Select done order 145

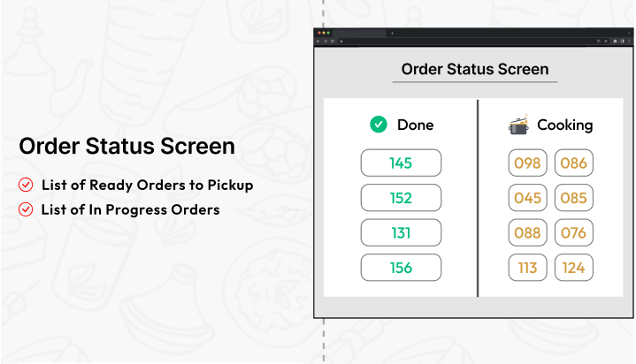(401, 163)
